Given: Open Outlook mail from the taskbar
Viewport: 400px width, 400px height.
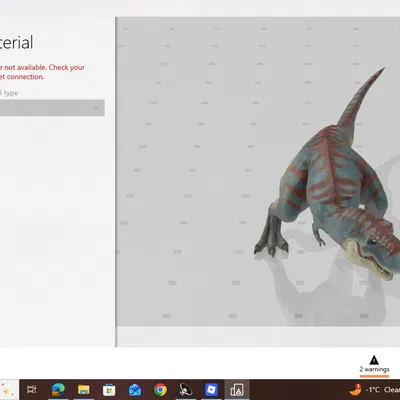Looking at the screenshot, I should click(x=135, y=389).
